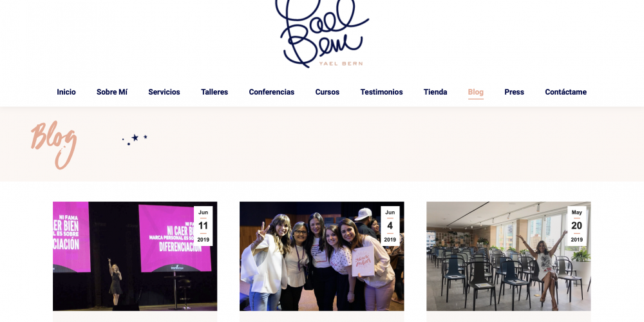Image resolution: width=644 pixels, height=322 pixels.
Task: Visit the Tienda shop link
Action: point(435,92)
